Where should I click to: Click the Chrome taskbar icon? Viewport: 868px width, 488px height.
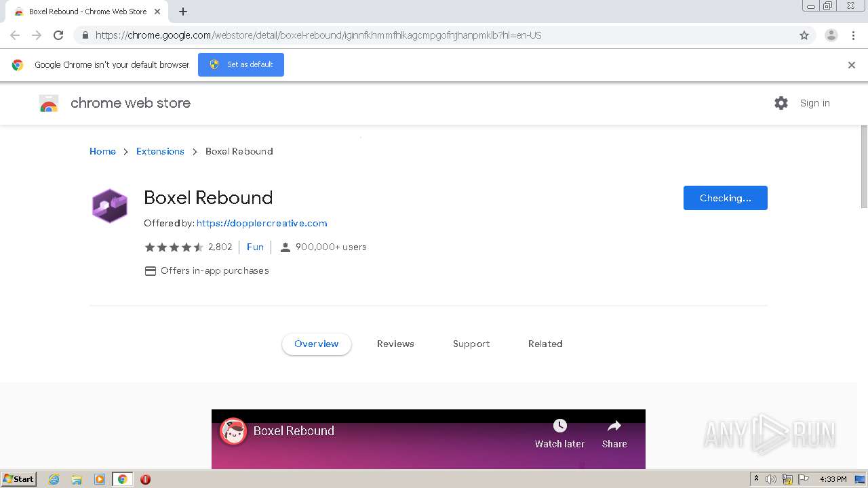(x=122, y=479)
